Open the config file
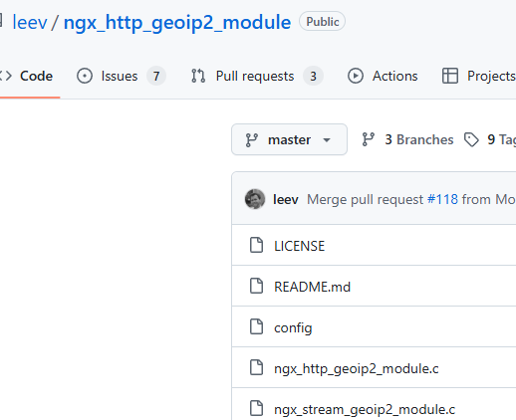 point(293,327)
